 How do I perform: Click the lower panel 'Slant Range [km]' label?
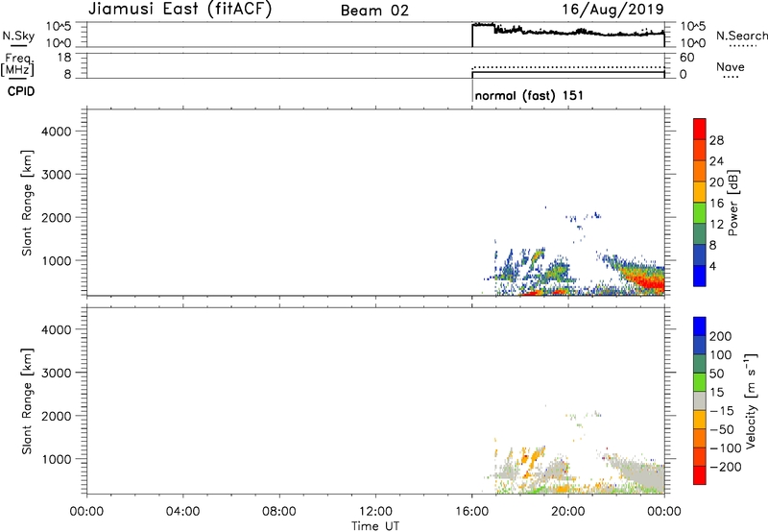tap(27, 400)
